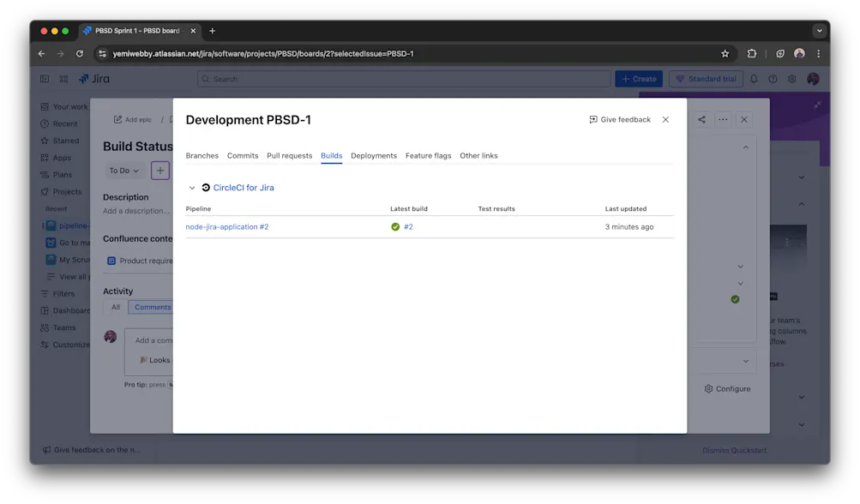Screen dimensions: 860x504
Task: Click your profile avatar in the top bar
Action: tap(812, 79)
